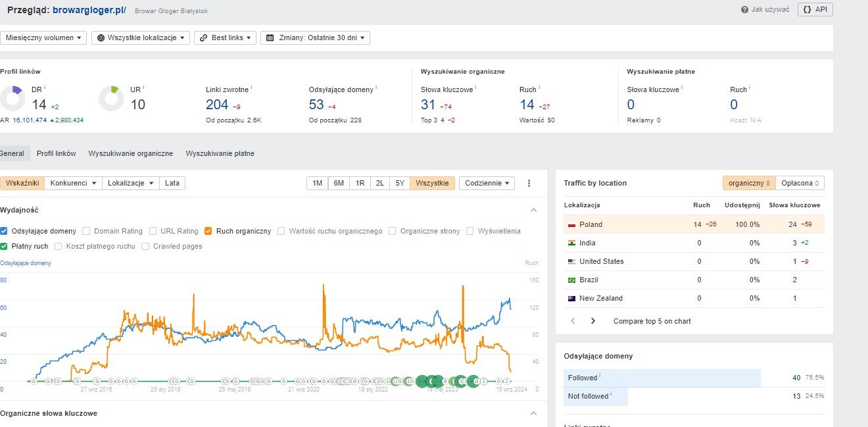Click the United States flag icon
The width and height of the screenshot is (868, 427).
tap(571, 261)
